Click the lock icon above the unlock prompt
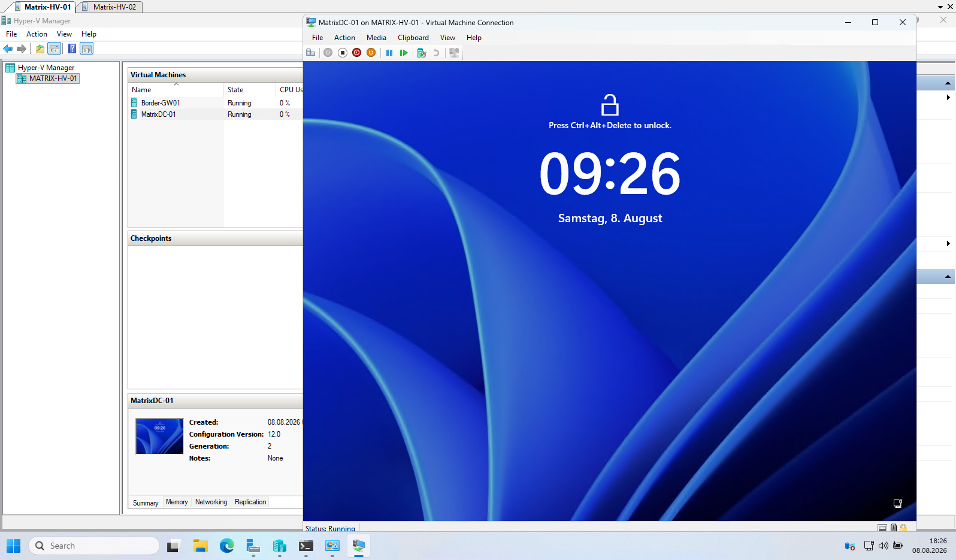Image resolution: width=956 pixels, height=560 pixels. click(x=610, y=105)
